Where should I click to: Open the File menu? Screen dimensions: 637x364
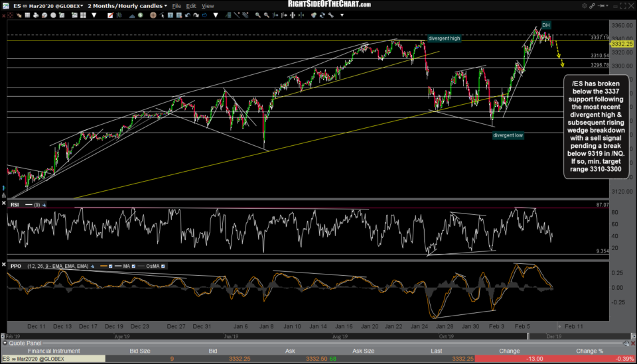[177, 6]
